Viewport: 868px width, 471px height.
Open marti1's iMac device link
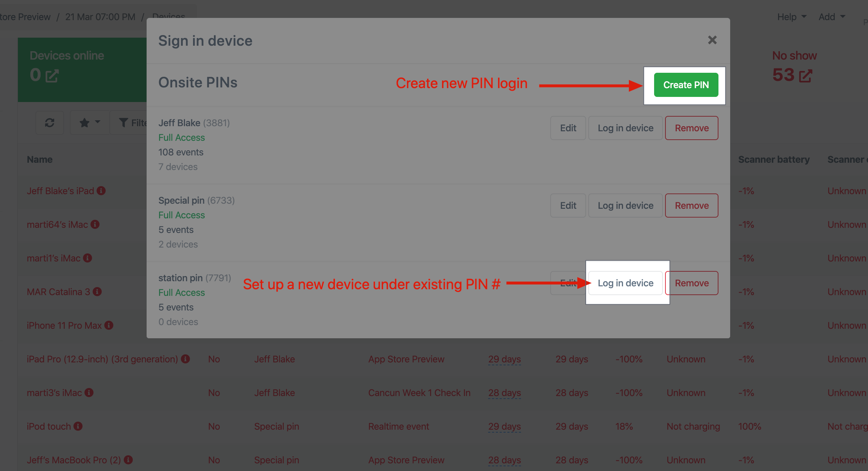tap(53, 258)
